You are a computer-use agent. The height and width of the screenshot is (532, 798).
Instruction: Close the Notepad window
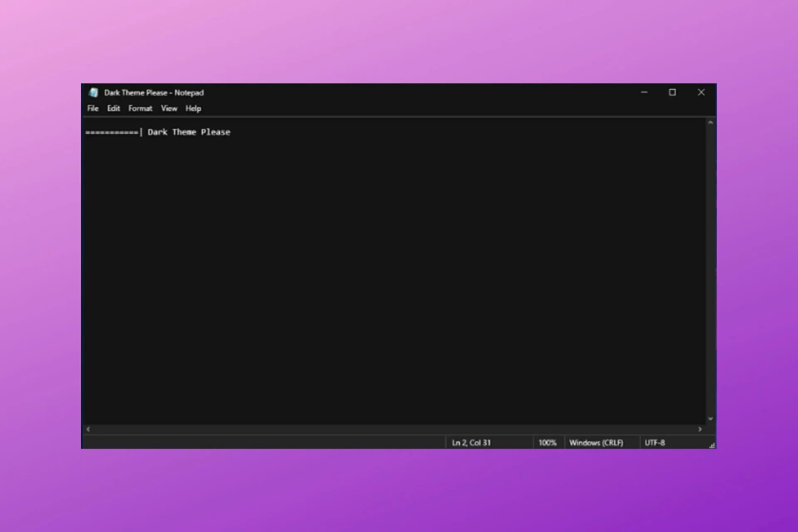(x=701, y=92)
